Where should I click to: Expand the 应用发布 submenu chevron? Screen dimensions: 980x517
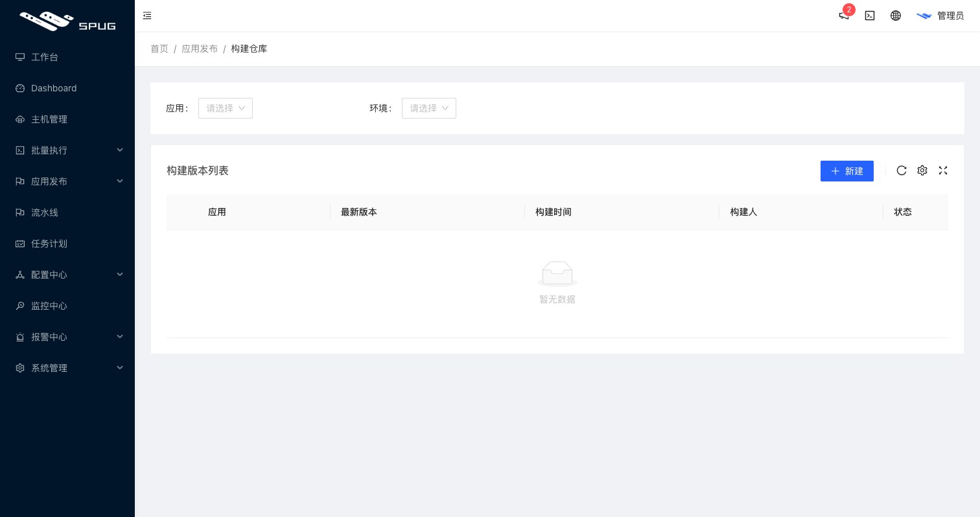point(120,181)
